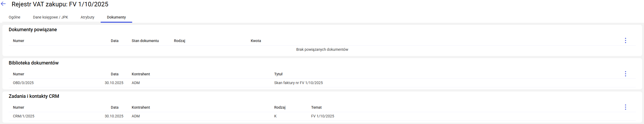The image size is (644, 124).
Task: Open Dokumenty powiązane three-dot menu
Action: click(x=625, y=40)
